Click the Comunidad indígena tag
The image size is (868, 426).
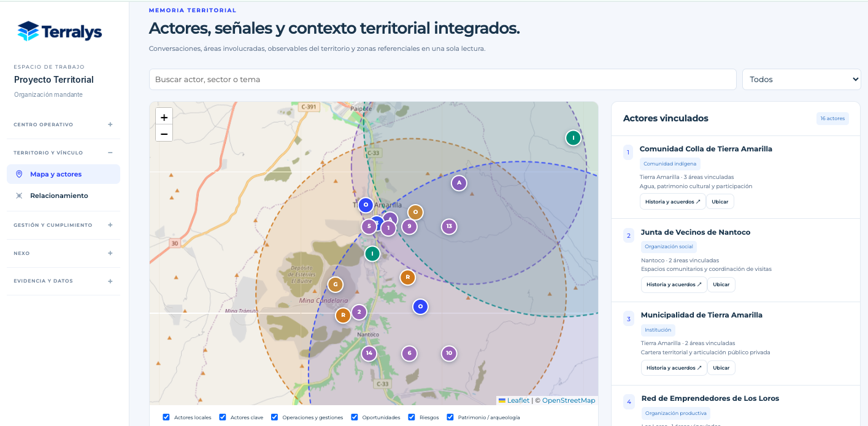point(670,164)
